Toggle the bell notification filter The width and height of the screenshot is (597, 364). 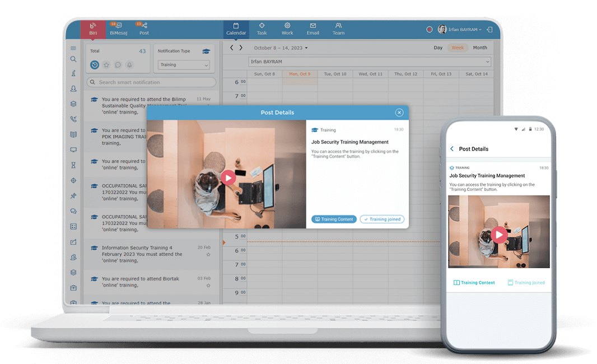pos(129,65)
